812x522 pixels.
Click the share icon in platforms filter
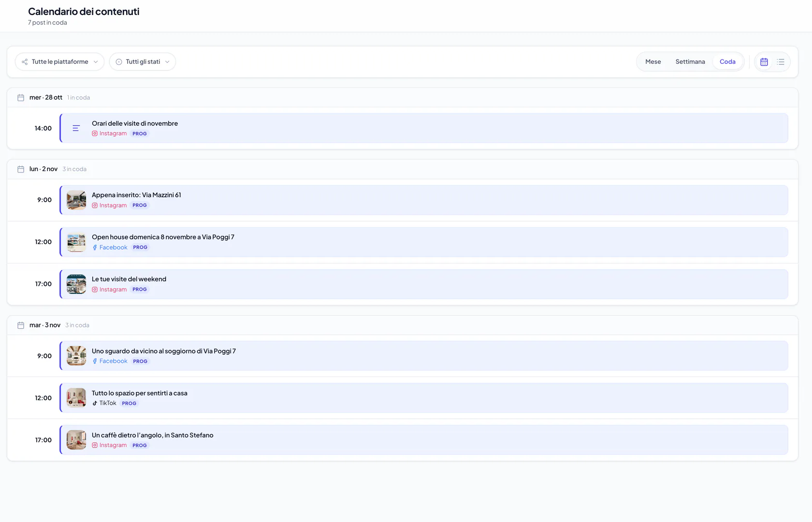[25, 62]
